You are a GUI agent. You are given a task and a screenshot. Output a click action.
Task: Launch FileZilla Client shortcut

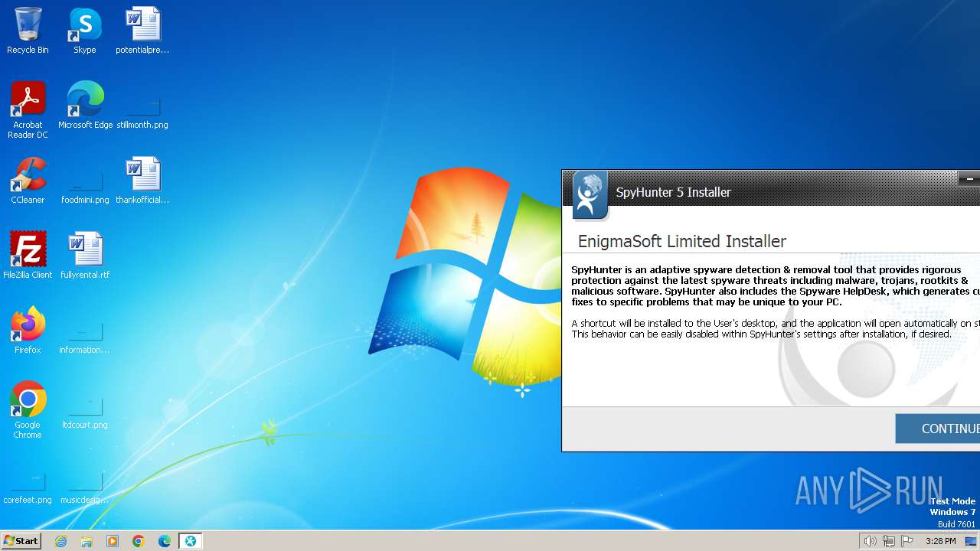28,256
